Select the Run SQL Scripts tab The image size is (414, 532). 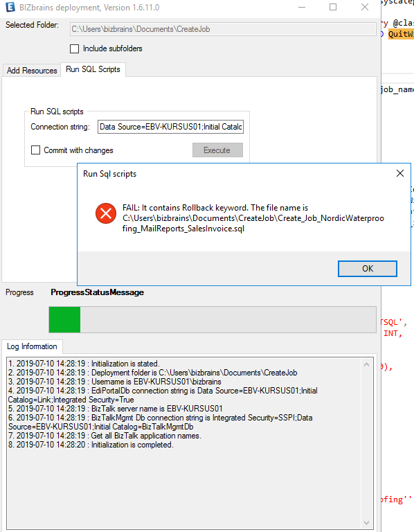[x=93, y=69]
